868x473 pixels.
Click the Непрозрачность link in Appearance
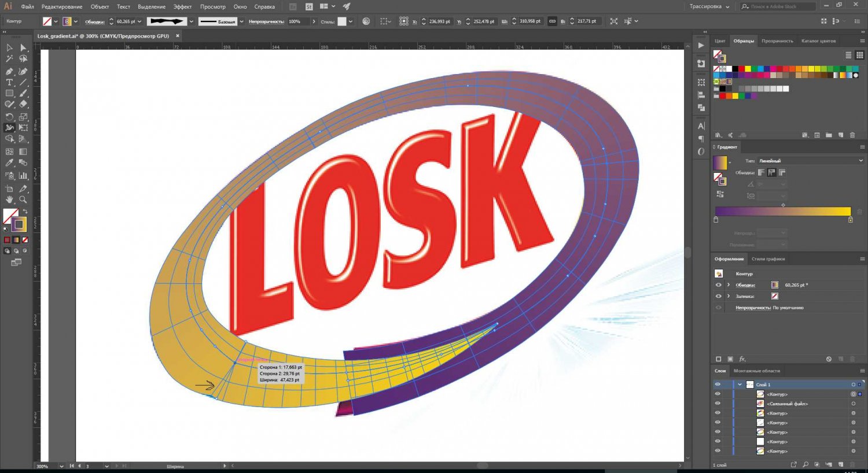[753, 308]
